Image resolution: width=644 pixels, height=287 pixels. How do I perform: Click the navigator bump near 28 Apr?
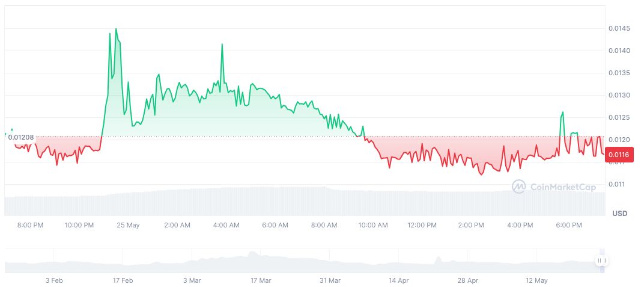pos(437,259)
